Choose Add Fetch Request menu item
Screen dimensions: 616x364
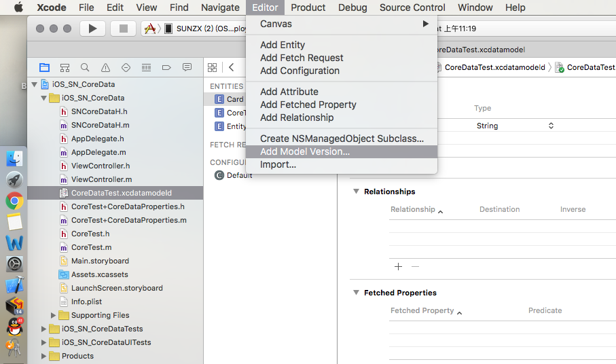click(x=342, y=58)
